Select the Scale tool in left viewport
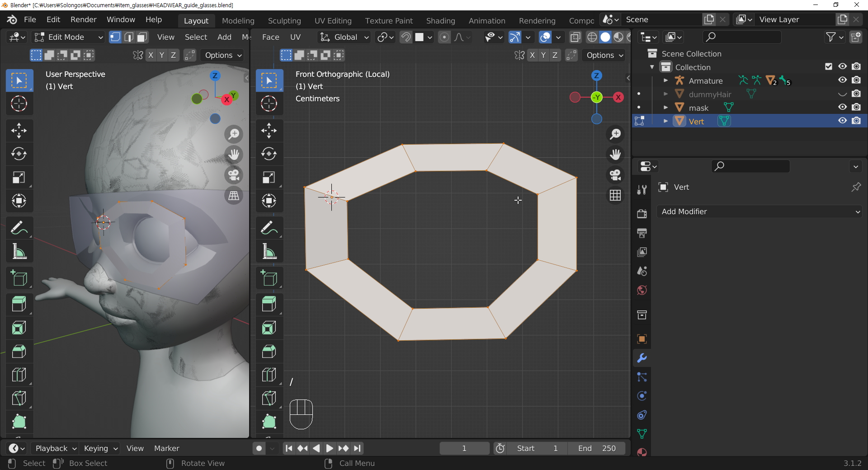Image resolution: width=868 pixels, height=470 pixels. (19, 178)
